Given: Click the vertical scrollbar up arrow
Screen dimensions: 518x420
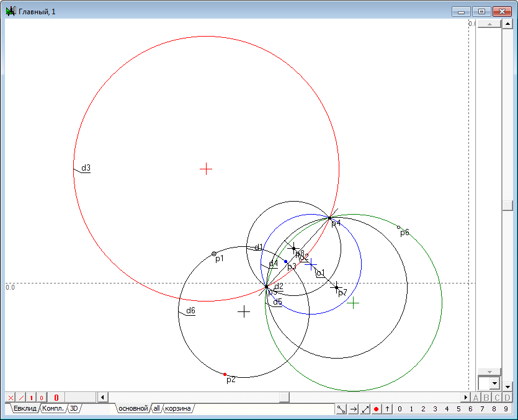Looking at the screenshot, I should [507, 24].
